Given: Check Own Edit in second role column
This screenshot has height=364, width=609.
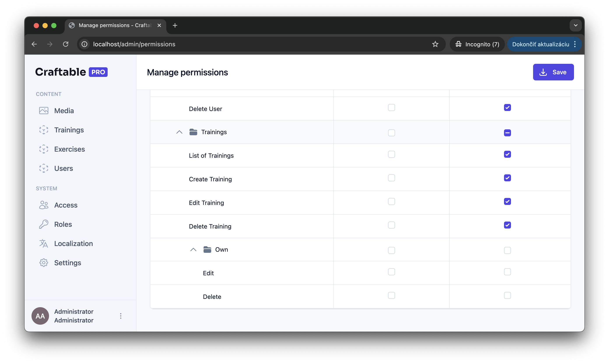Looking at the screenshot, I should [x=507, y=272].
